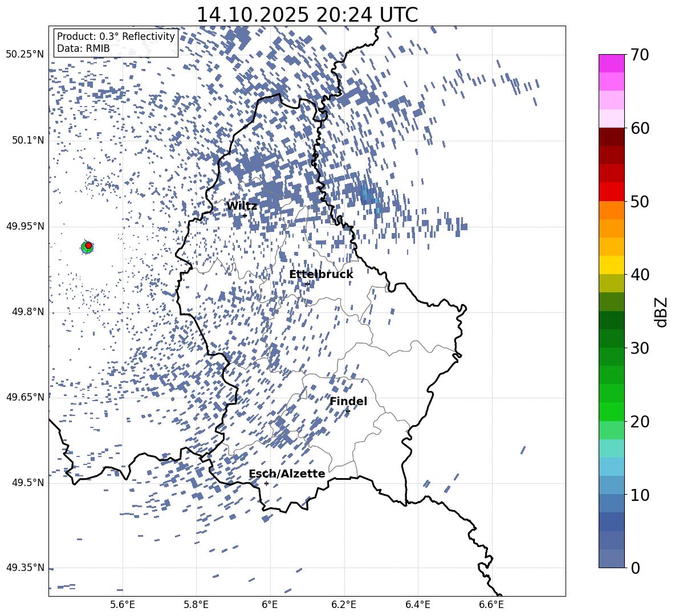Click the magenta top colorbar segment
The width and height of the screenshot is (675, 616).
tap(612, 63)
